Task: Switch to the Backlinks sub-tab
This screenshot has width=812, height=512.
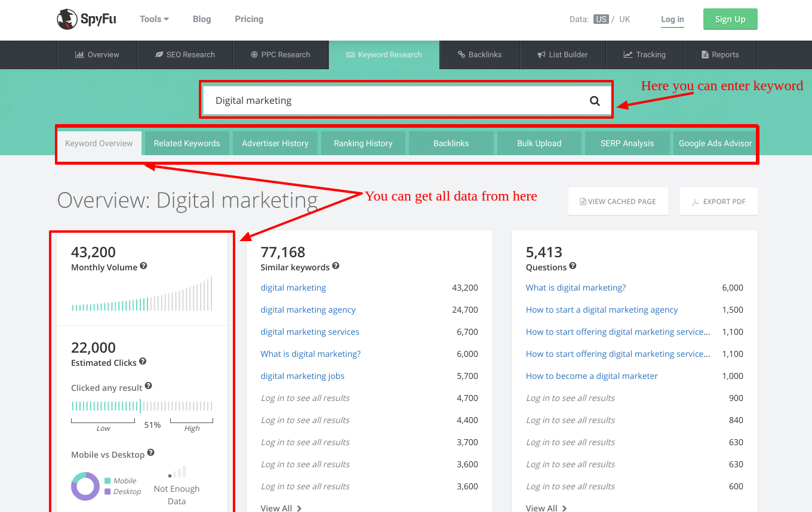Action: (451, 143)
